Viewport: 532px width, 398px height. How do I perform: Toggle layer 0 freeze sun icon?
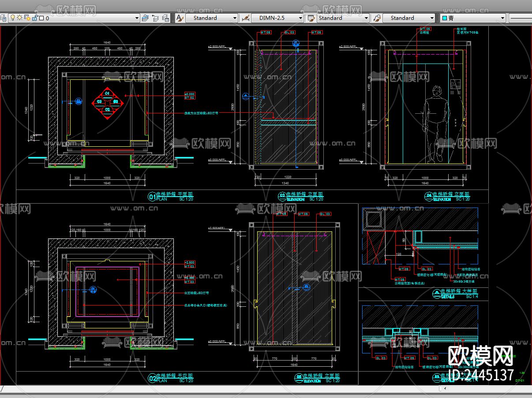[x=20, y=18]
